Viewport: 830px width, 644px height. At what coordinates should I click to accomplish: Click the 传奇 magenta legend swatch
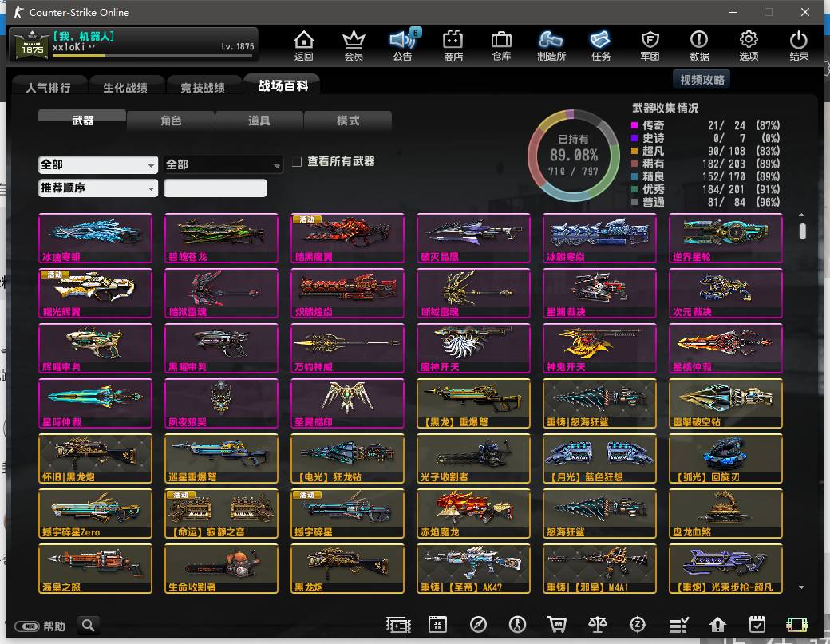634,125
